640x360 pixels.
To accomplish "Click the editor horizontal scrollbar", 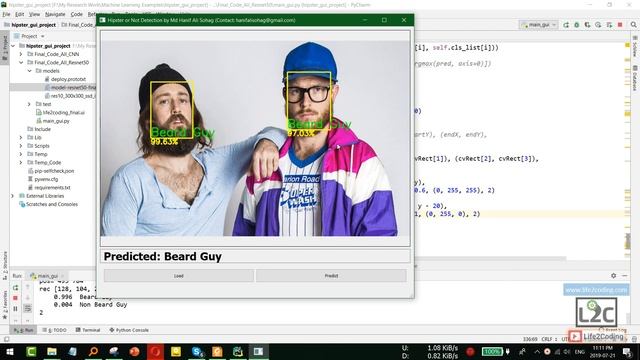I will pos(491,258).
